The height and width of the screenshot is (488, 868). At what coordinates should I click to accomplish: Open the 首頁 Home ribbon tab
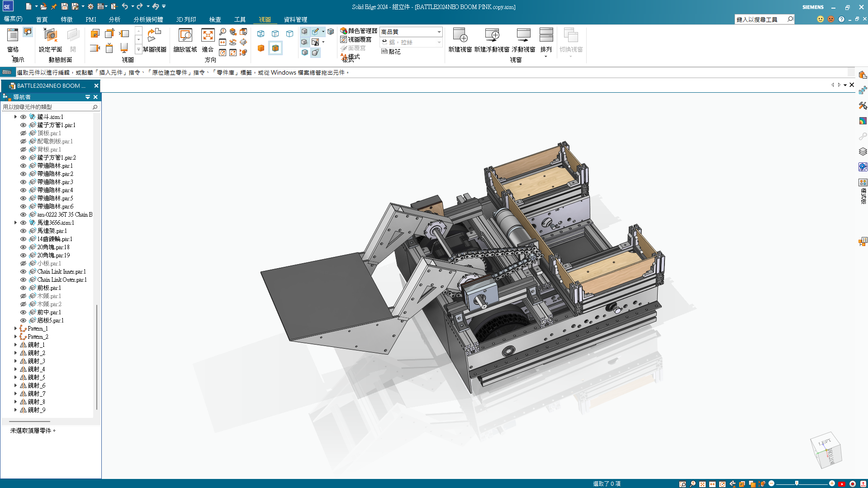[x=42, y=19]
